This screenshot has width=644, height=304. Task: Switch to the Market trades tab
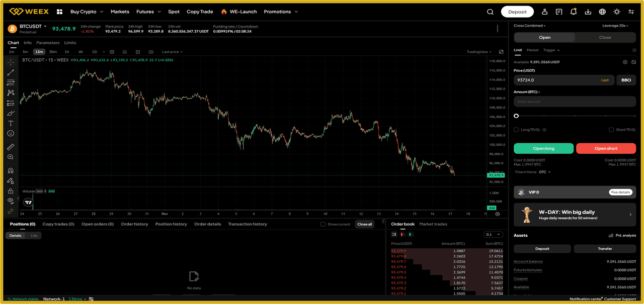(433, 224)
